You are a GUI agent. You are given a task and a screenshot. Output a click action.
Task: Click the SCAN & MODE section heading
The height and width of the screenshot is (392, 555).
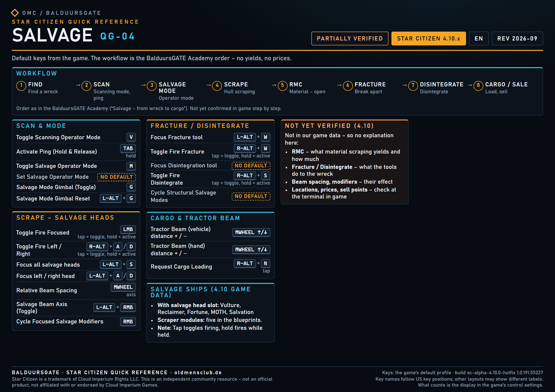click(41, 126)
